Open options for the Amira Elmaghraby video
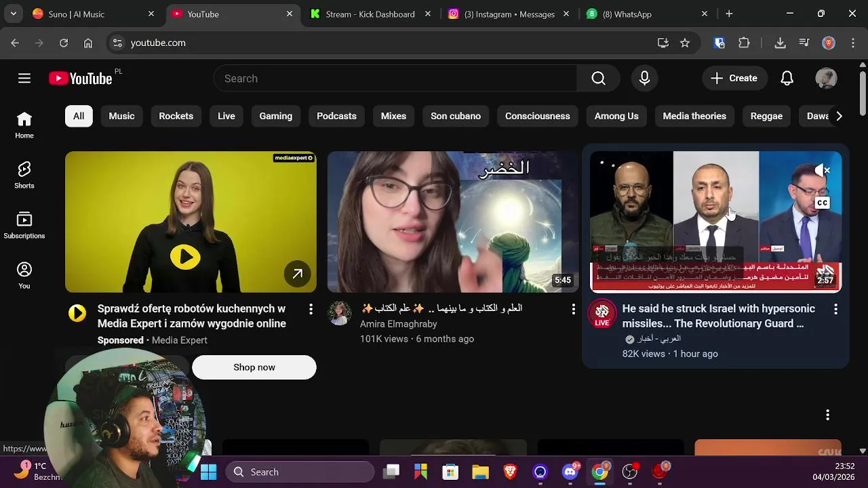 pos(573,309)
